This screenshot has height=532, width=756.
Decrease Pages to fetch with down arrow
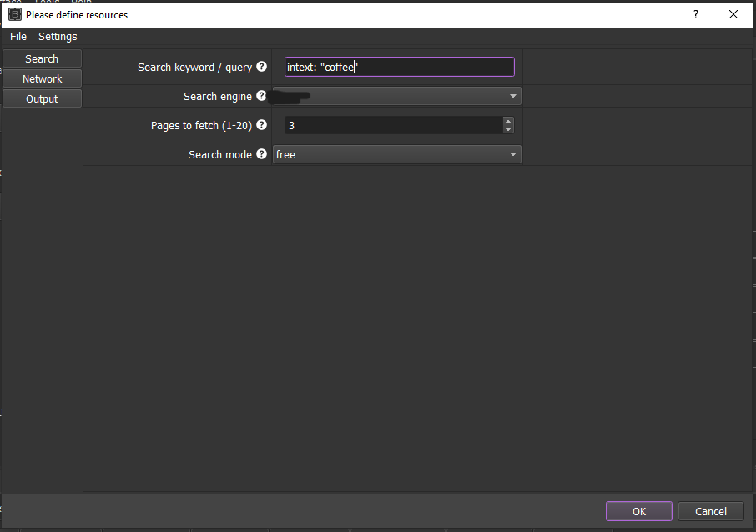[x=507, y=129]
